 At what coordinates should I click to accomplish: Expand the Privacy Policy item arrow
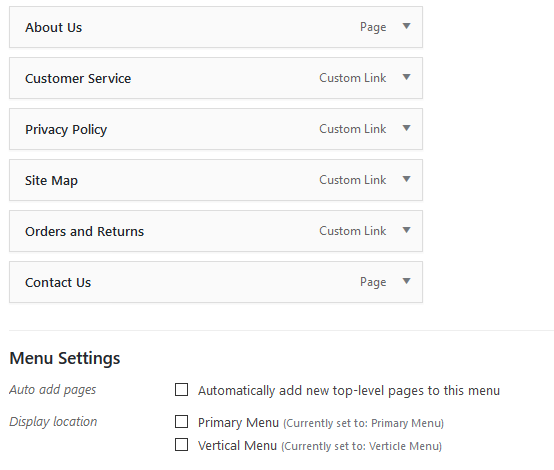point(406,128)
